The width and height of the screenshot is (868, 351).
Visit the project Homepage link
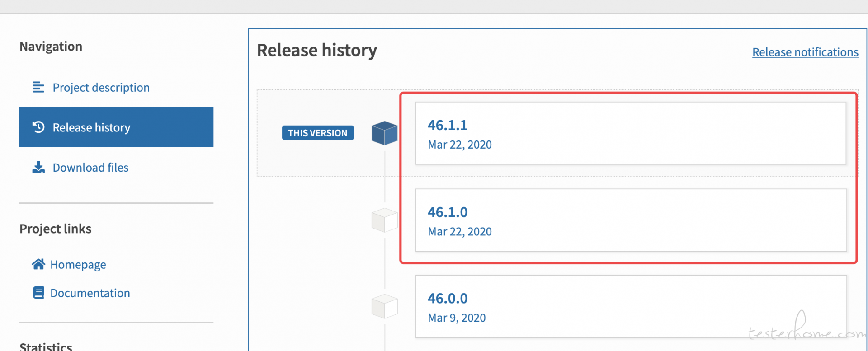[x=78, y=264]
